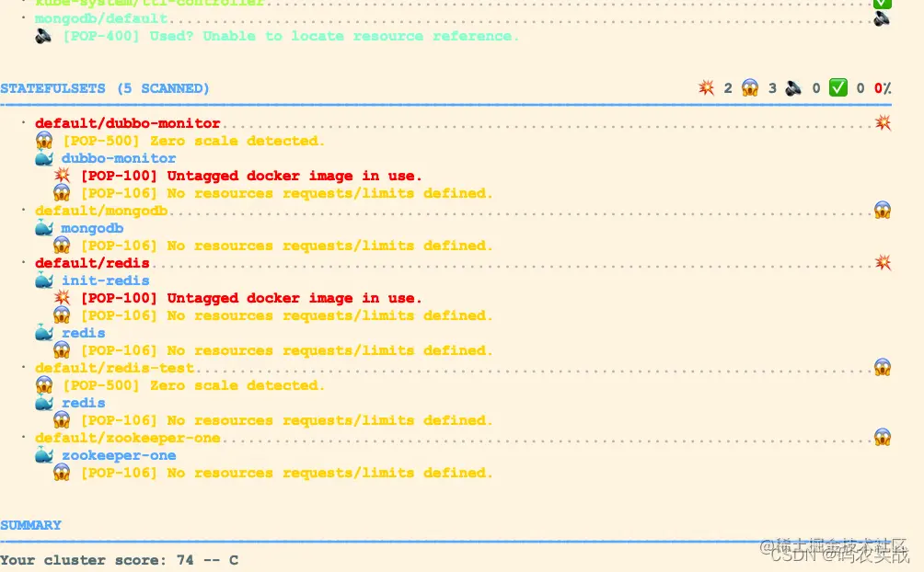Select the 'SUMMARY' heading
The image size is (924, 572).
click(x=30, y=525)
